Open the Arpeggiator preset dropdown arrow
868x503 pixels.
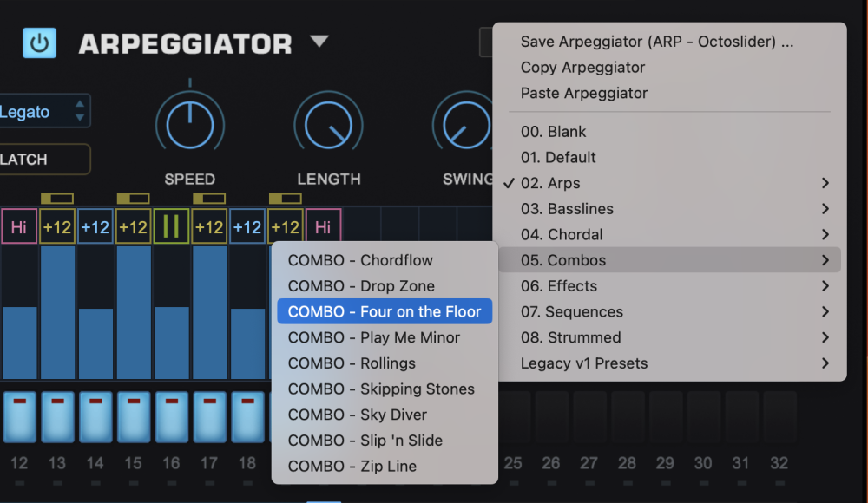(x=319, y=41)
